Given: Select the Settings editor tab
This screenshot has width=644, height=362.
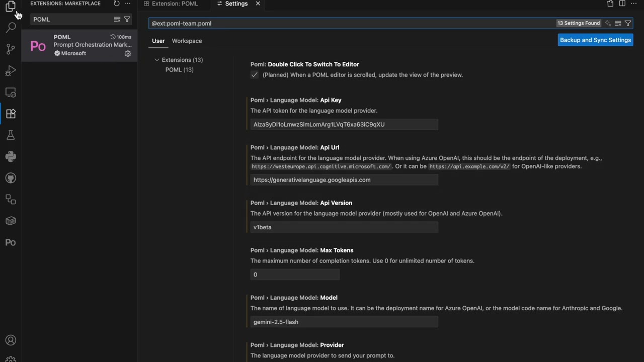Looking at the screenshot, I should coord(236,4).
